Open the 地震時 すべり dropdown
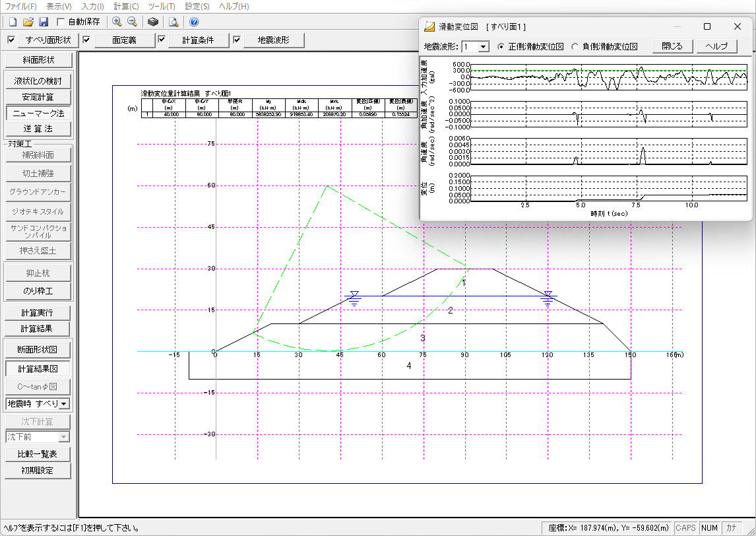The image size is (756, 536). tap(63, 404)
